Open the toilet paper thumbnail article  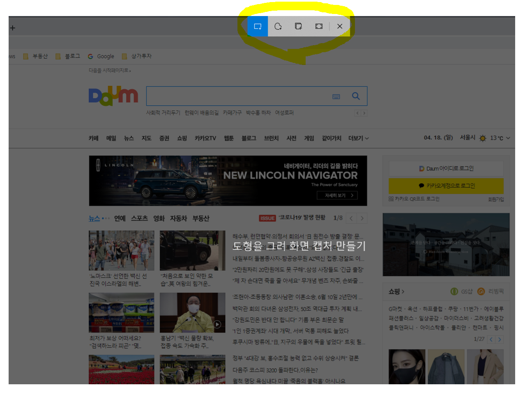point(121,313)
